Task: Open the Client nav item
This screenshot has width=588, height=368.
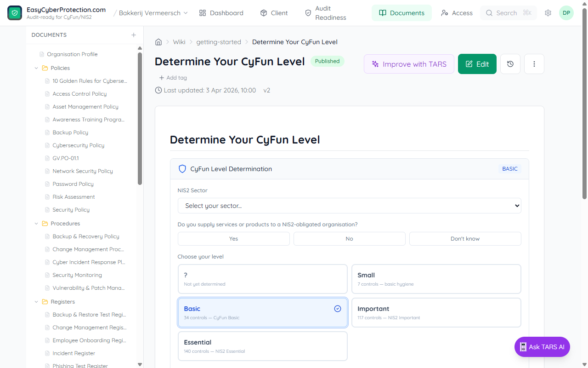Action: [x=274, y=13]
